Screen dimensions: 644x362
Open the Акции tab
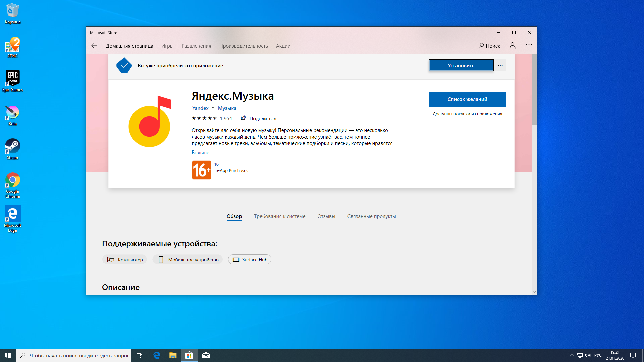pyautogui.click(x=283, y=46)
